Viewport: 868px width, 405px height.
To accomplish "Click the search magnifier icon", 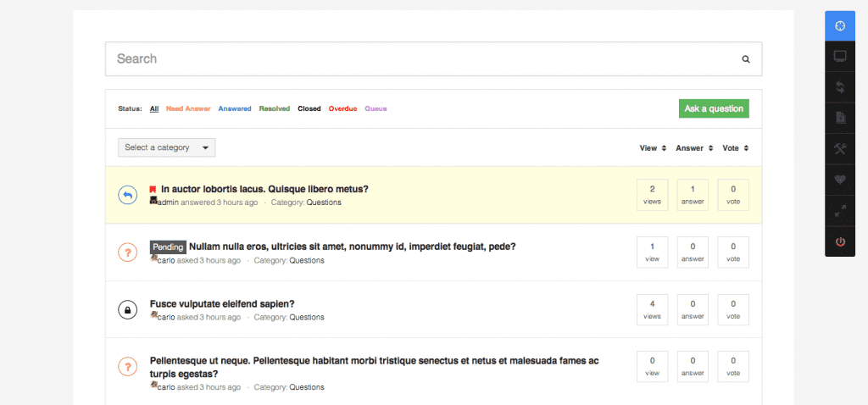I will [x=746, y=59].
